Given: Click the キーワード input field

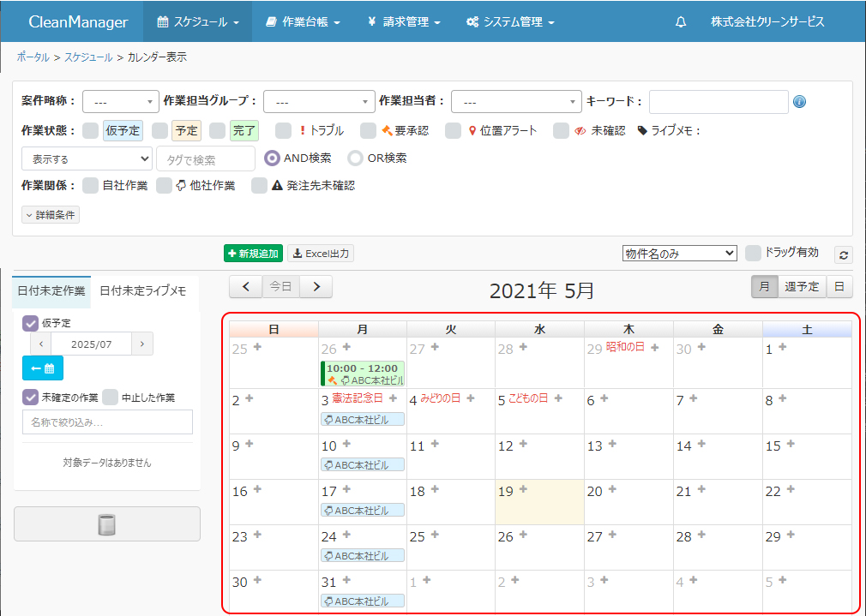Looking at the screenshot, I should tap(718, 102).
